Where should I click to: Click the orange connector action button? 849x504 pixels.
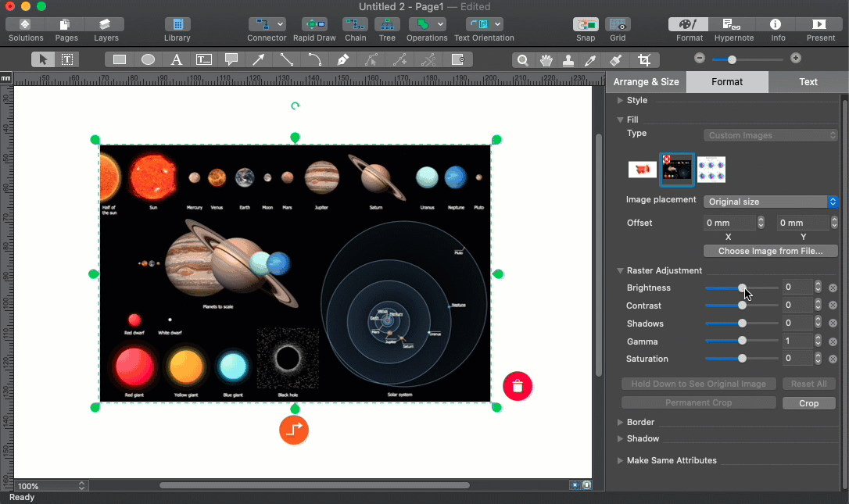pyautogui.click(x=294, y=430)
